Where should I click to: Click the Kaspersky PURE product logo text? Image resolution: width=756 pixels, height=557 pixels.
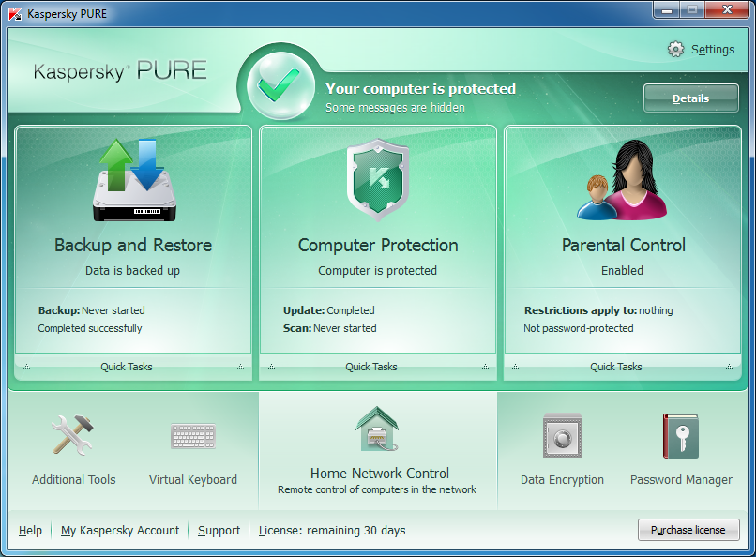point(120,71)
